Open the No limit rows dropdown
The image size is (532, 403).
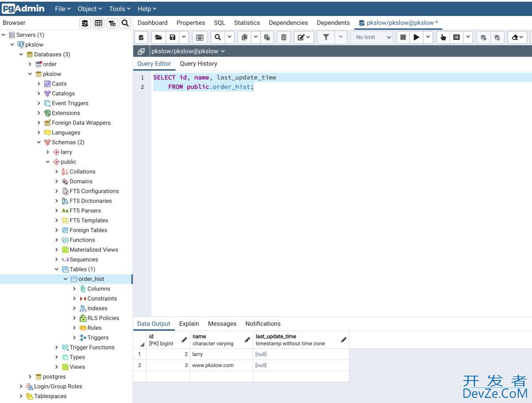click(372, 37)
